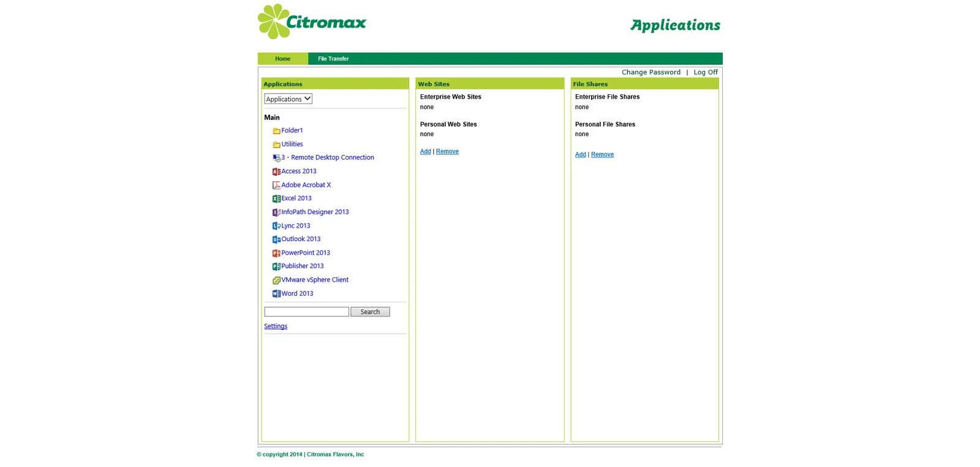980x467 pixels.
Task: Click the PowerPoint 2013 icon
Action: point(276,253)
